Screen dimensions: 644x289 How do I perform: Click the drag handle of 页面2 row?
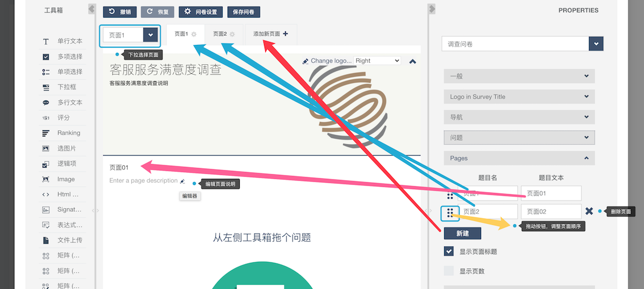(450, 212)
